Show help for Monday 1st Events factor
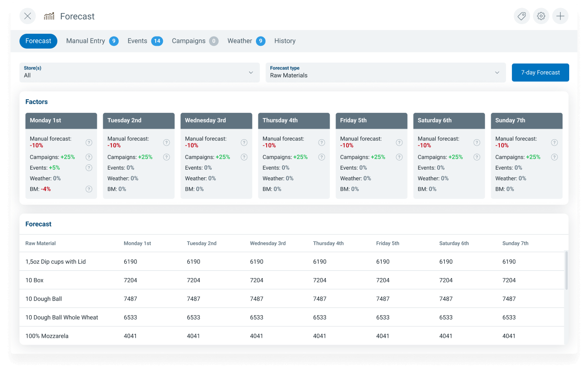 click(89, 168)
